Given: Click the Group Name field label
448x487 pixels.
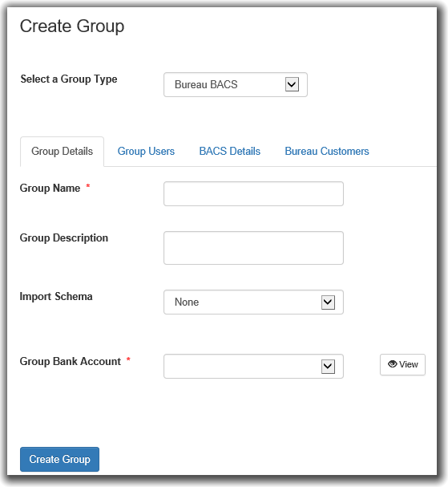Looking at the screenshot, I should click(50, 189).
